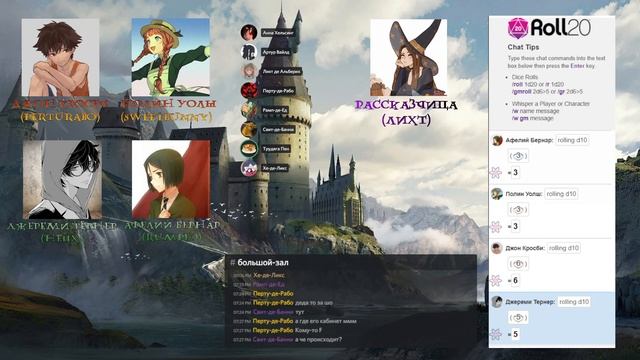The image size is (640, 360).
Task: Select the Артур Вайлд name label
Action: [x=276, y=52]
